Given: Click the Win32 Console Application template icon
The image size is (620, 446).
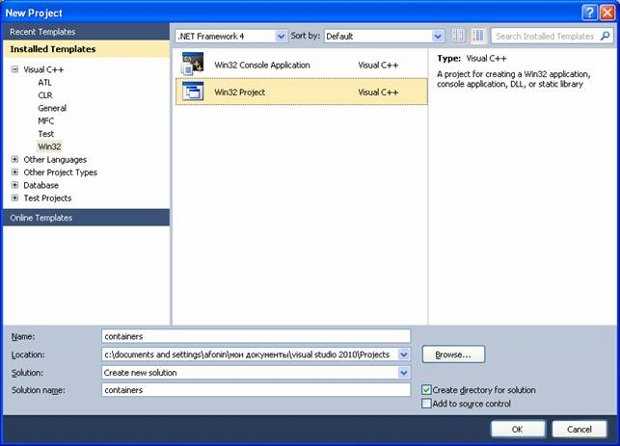Looking at the screenshot, I should point(193,64).
